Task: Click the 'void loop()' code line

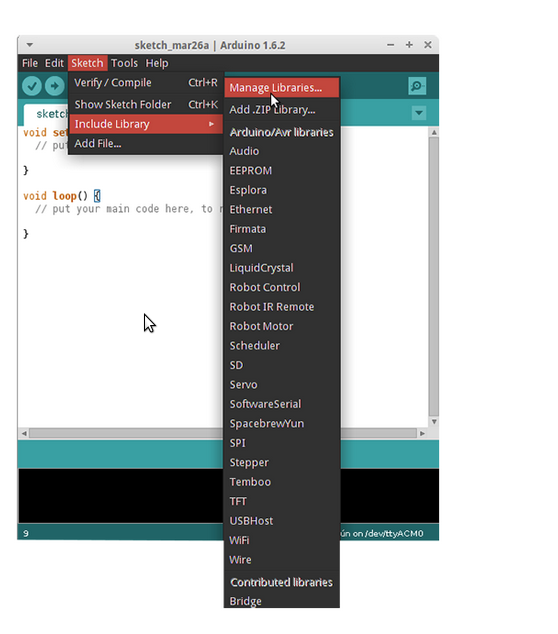Action: (x=62, y=196)
